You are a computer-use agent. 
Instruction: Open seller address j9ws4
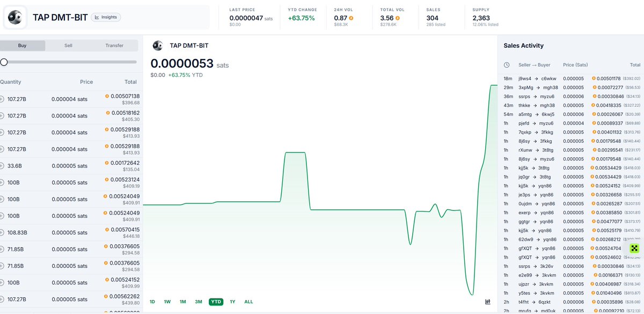(x=525, y=78)
